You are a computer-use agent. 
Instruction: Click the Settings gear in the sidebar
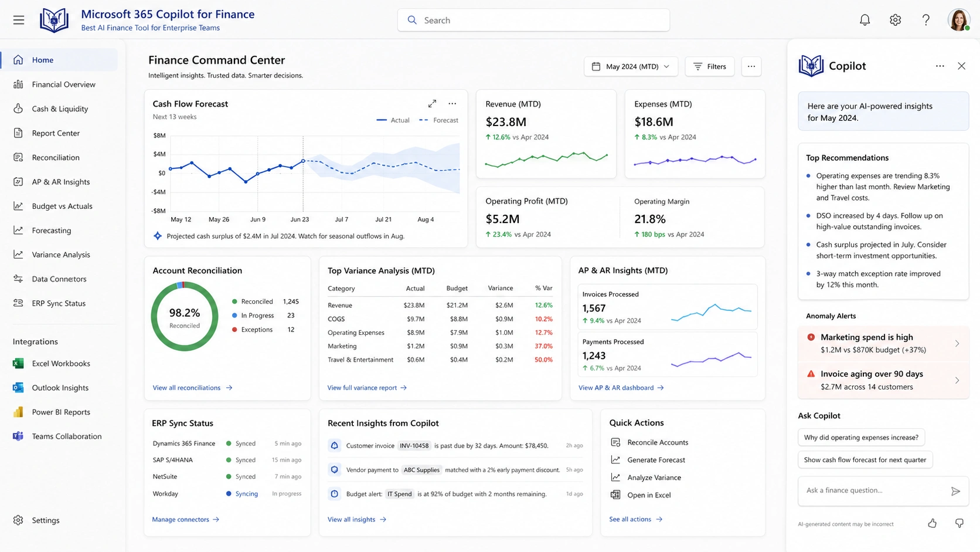pyautogui.click(x=18, y=520)
